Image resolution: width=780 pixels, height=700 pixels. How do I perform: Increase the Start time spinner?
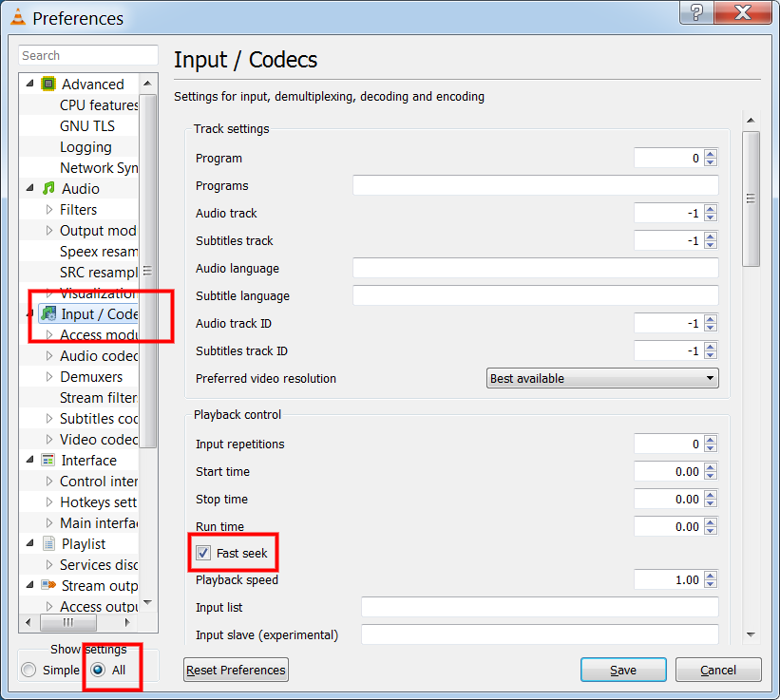tap(711, 467)
